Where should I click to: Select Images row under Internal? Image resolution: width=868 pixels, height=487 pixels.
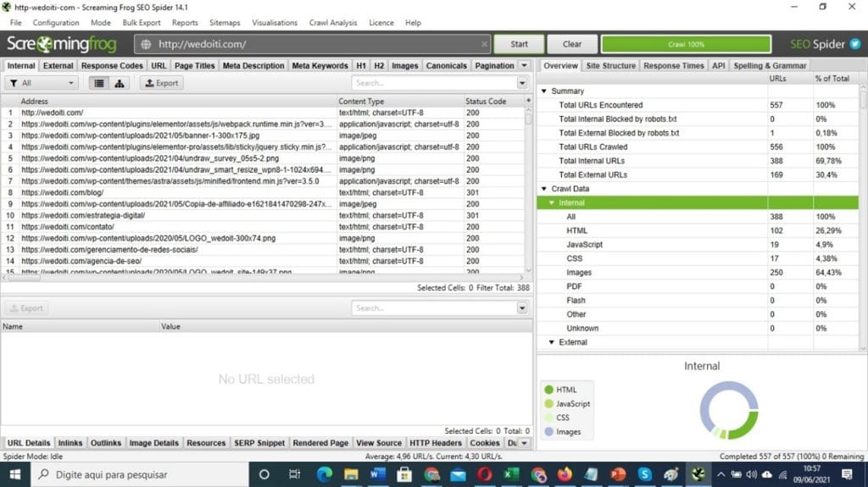(698, 272)
